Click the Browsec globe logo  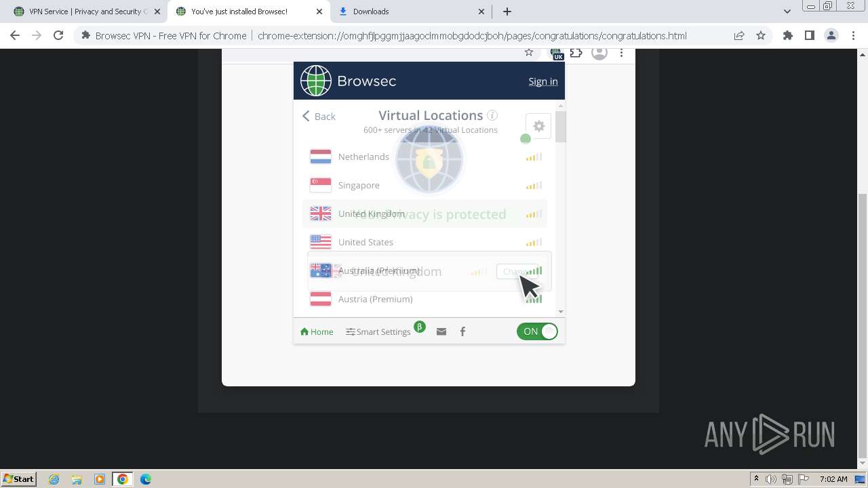click(316, 81)
